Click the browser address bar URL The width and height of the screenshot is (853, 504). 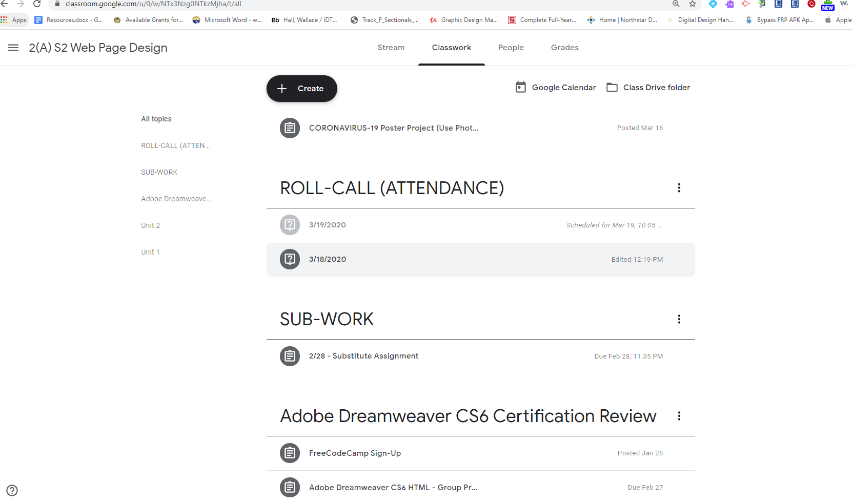(x=153, y=4)
